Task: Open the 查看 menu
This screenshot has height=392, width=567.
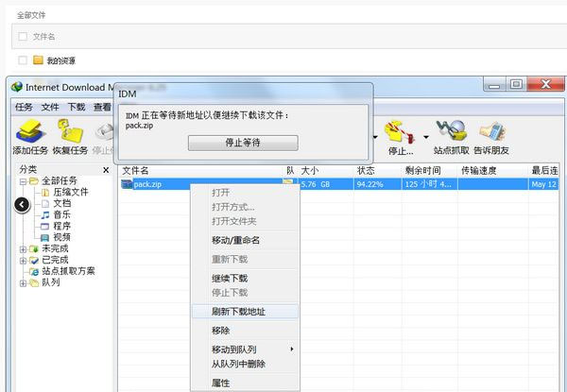Action: coord(103,107)
